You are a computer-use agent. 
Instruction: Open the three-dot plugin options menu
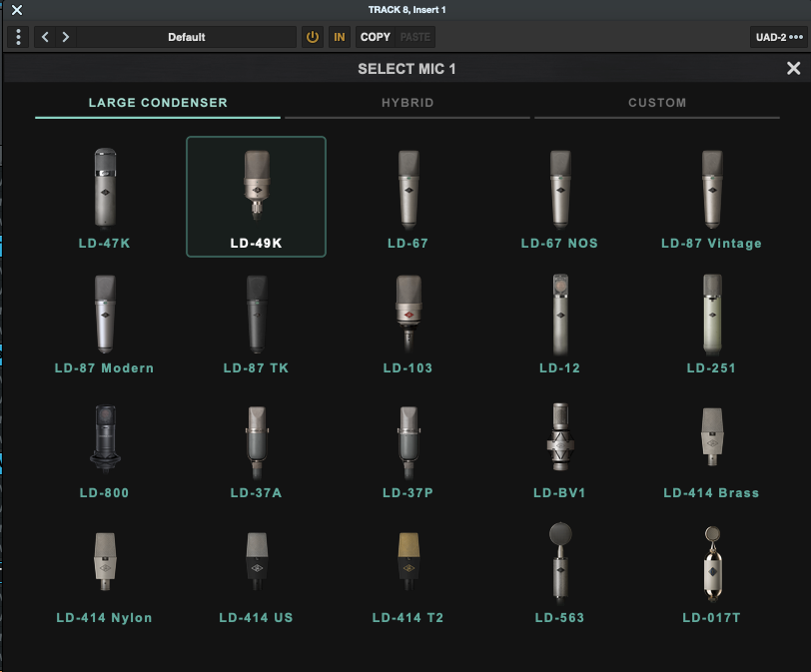(x=18, y=37)
